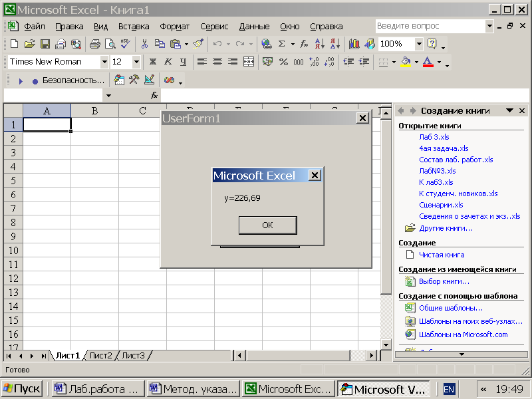Sort ascending with the A-Z icon

point(320,44)
